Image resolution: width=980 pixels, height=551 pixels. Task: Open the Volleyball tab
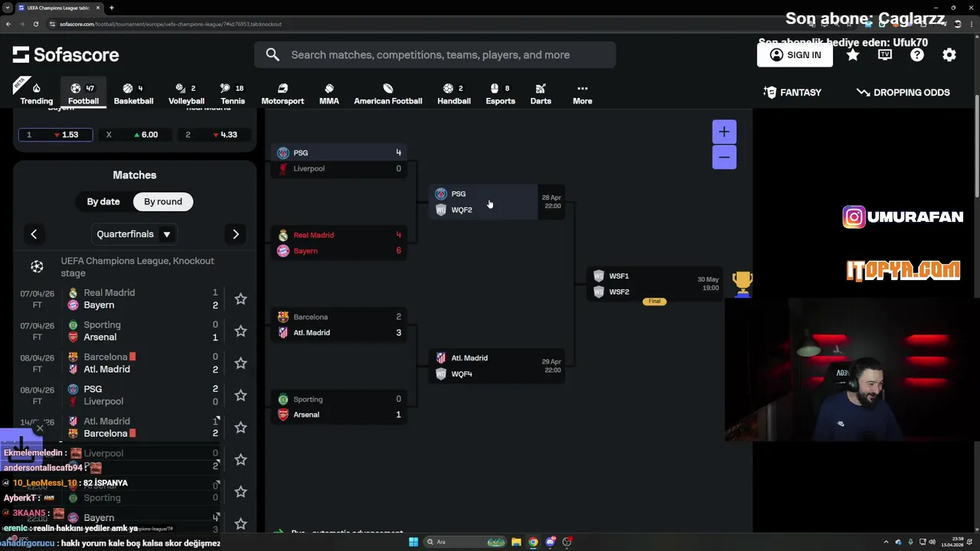pos(186,93)
